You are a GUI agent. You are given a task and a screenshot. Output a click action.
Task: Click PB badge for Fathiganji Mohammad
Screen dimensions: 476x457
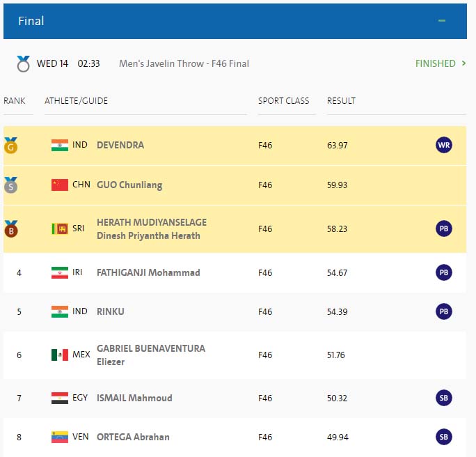[443, 272]
